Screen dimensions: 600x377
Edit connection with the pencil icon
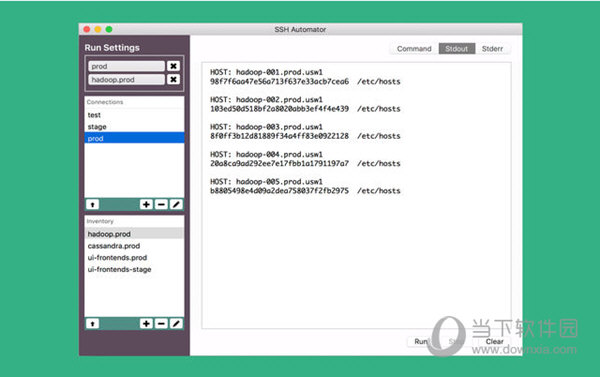click(176, 204)
